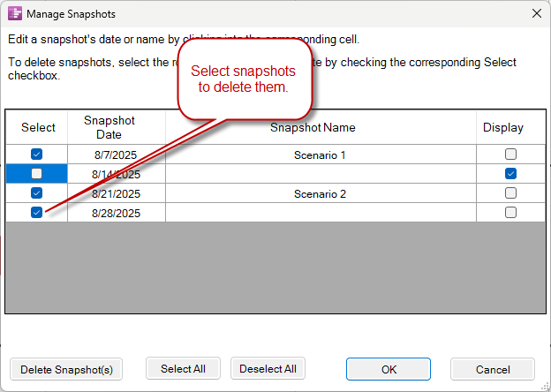This screenshot has height=392, width=551.
Task: Click the Display column header
Action: [x=510, y=127]
